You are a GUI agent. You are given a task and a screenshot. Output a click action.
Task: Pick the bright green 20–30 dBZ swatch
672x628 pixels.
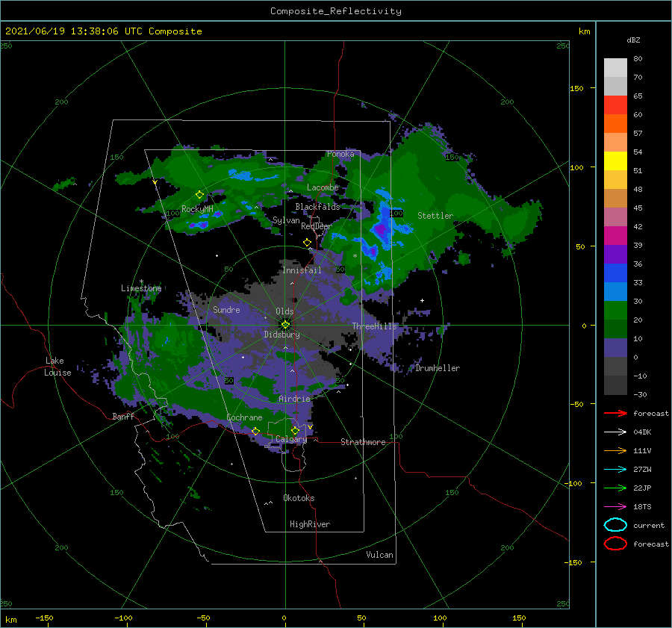pos(615,311)
